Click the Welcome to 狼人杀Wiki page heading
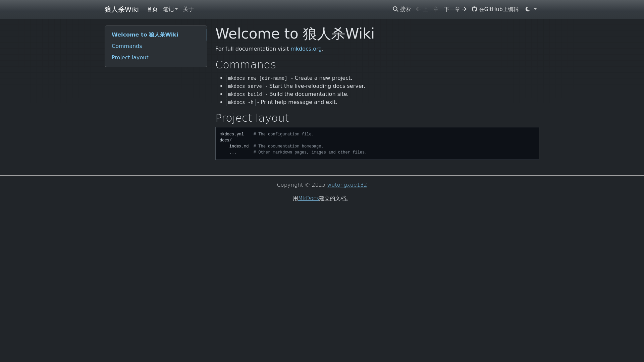Viewport: 644px width, 362px height. coord(295,34)
